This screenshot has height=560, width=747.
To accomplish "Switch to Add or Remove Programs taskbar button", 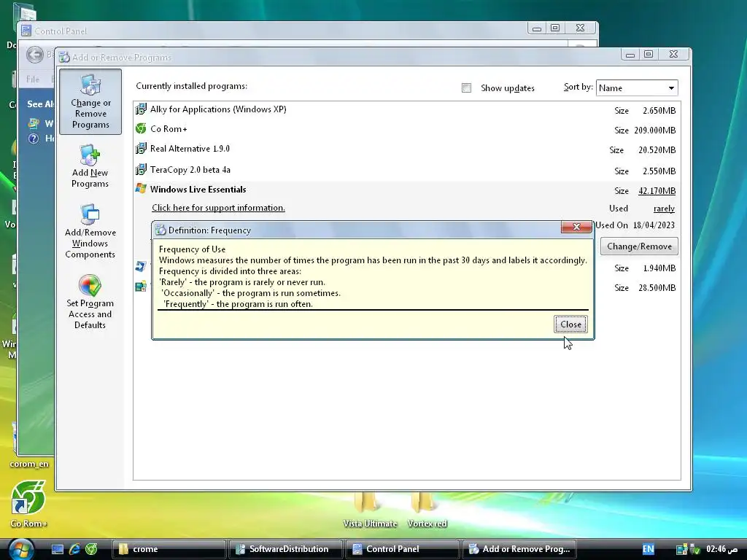I will [x=519, y=550].
